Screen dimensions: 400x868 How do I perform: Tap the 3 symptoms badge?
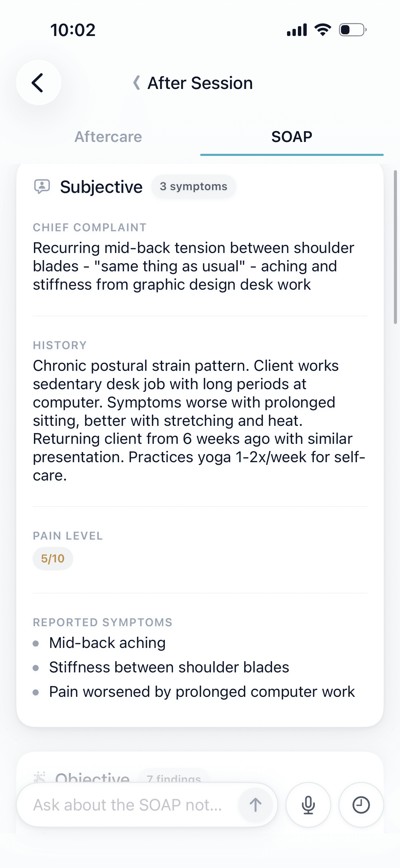point(193,186)
